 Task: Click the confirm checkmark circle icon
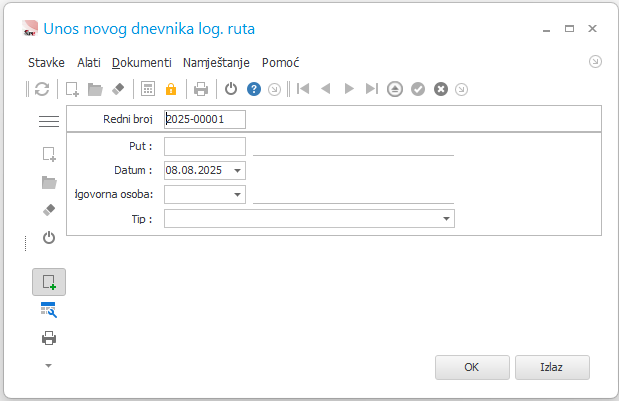418,89
